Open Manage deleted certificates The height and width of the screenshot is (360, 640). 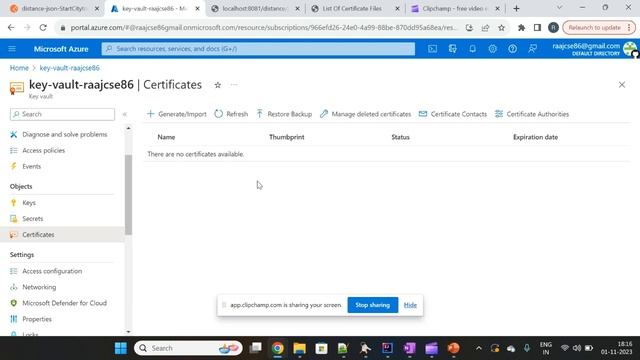pyautogui.click(x=365, y=114)
